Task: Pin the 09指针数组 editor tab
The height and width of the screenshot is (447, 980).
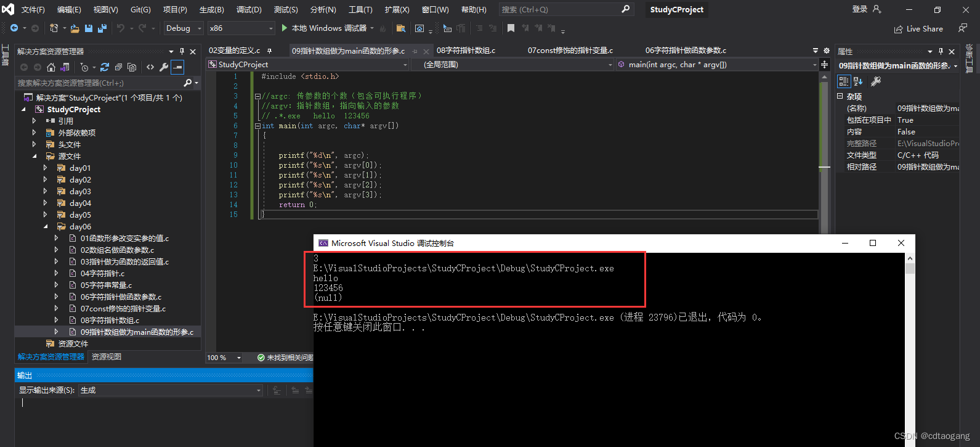Action: click(415, 51)
